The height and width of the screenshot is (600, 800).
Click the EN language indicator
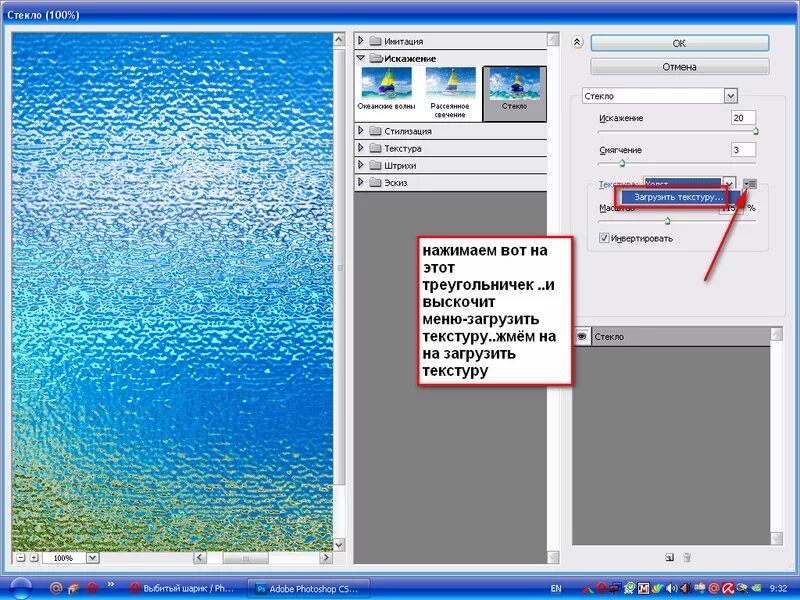click(556, 588)
